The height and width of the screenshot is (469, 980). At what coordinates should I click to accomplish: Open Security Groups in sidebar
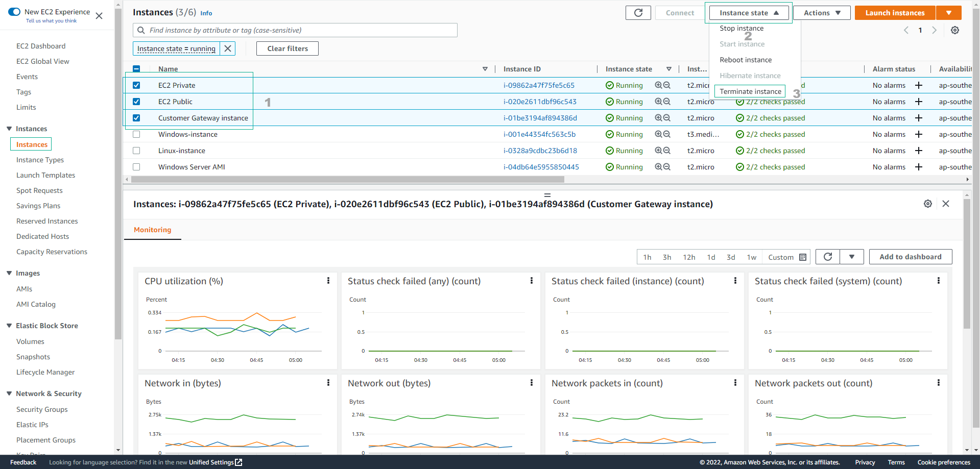(42, 409)
